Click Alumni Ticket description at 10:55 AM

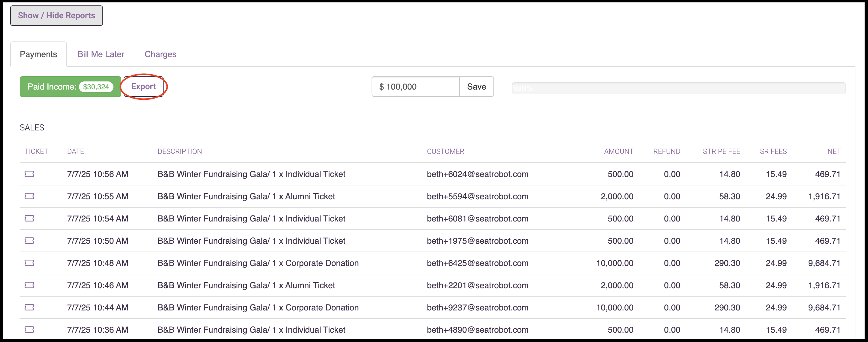[x=246, y=196]
